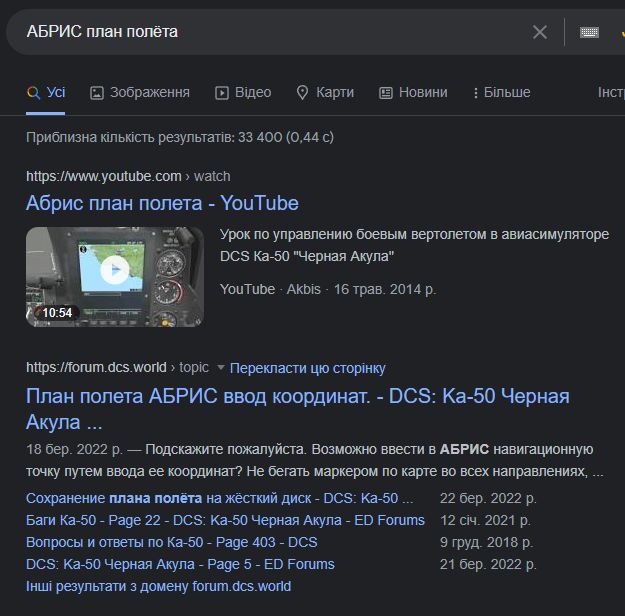The image size is (625, 616).
Task: Click the date 9 груд. 2018 р.
Action: pos(486,542)
